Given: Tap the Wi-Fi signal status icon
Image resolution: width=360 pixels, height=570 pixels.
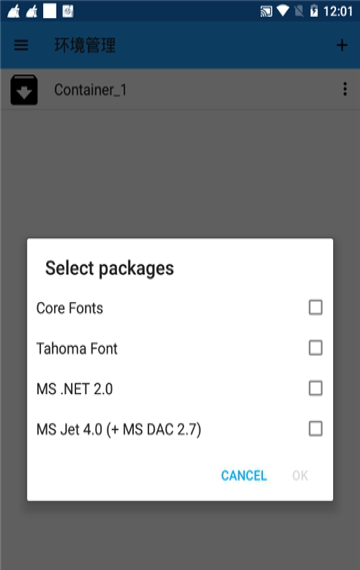Looking at the screenshot, I should point(283,11).
